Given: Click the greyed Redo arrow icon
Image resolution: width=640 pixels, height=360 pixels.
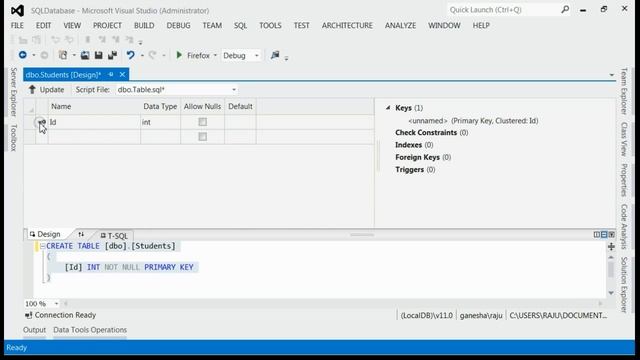Looking at the screenshot, I should tap(152, 55).
